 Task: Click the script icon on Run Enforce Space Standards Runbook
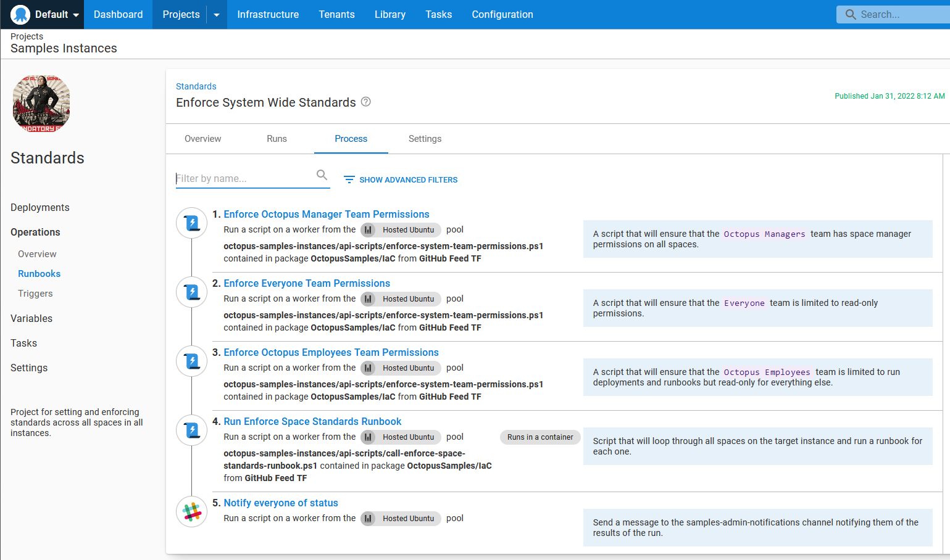pyautogui.click(x=191, y=430)
